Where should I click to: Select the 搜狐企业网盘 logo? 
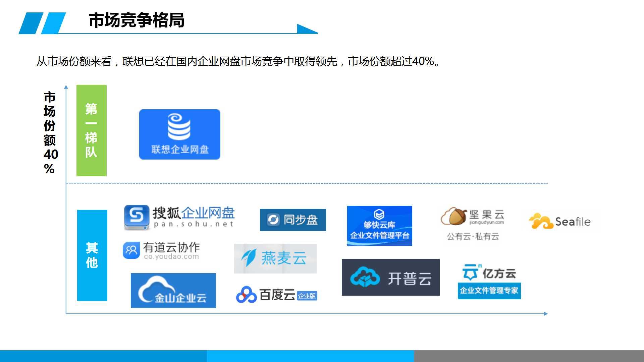pos(179,218)
